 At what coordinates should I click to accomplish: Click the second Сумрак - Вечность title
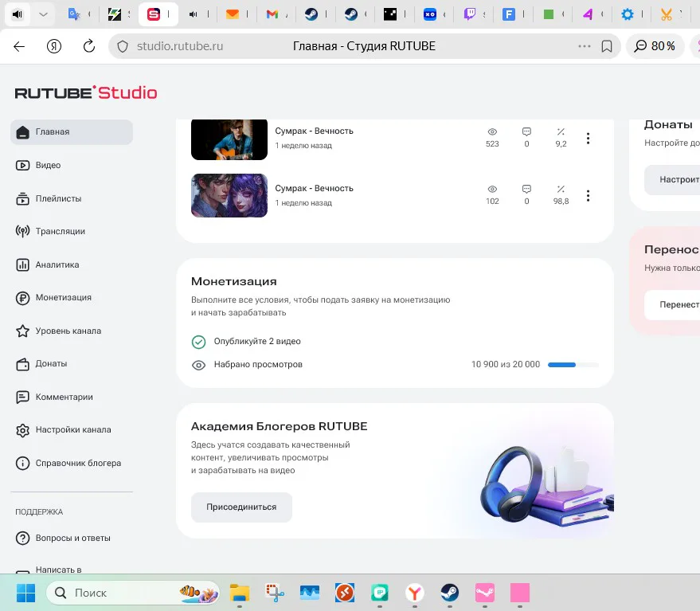(314, 188)
